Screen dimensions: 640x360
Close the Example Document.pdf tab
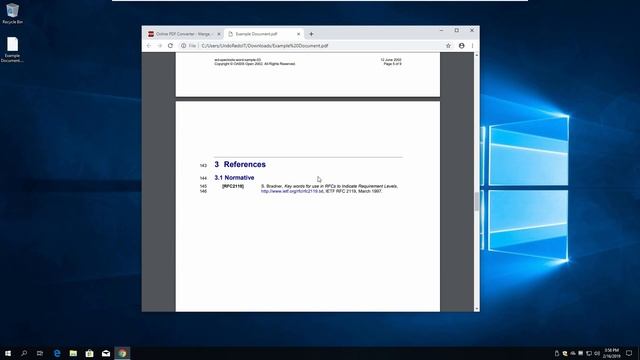pyautogui.click(x=298, y=34)
